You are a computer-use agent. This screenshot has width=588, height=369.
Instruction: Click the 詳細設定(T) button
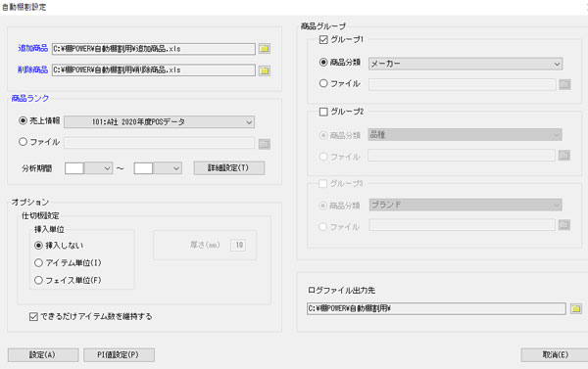(x=228, y=167)
